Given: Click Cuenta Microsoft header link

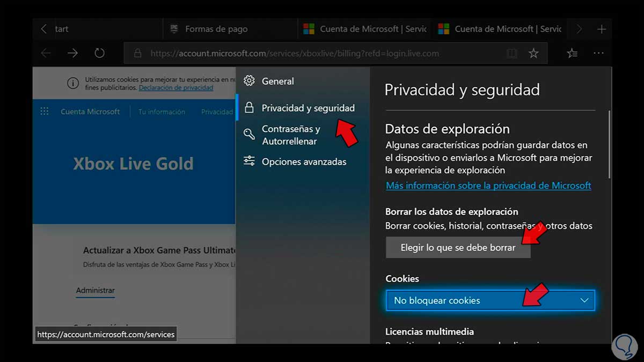Looking at the screenshot, I should click(x=90, y=112).
